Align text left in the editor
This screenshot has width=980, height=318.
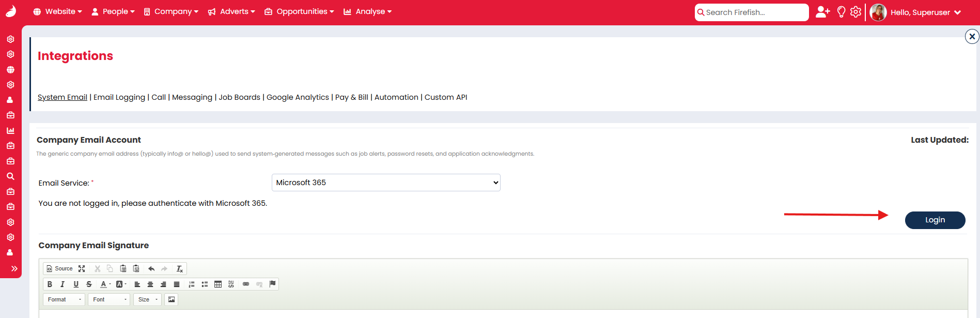(137, 284)
